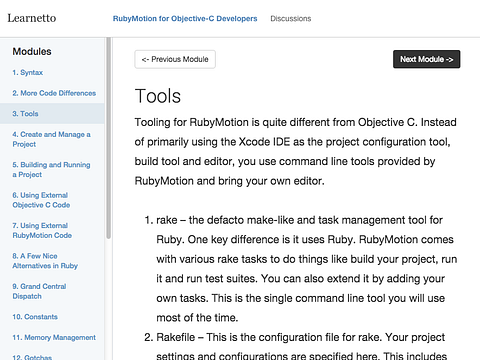
Task: Open module 11. Memory Management
Action: [x=54, y=337]
